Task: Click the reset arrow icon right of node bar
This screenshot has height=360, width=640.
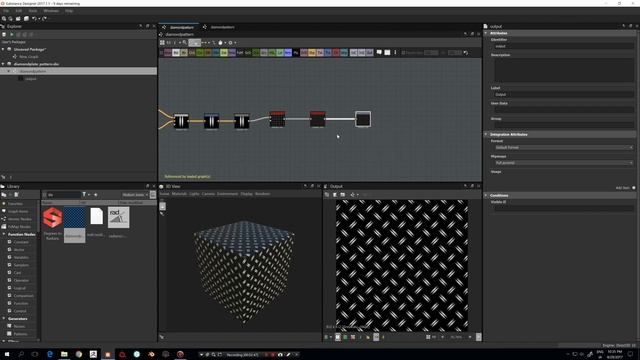Action: click(466, 53)
